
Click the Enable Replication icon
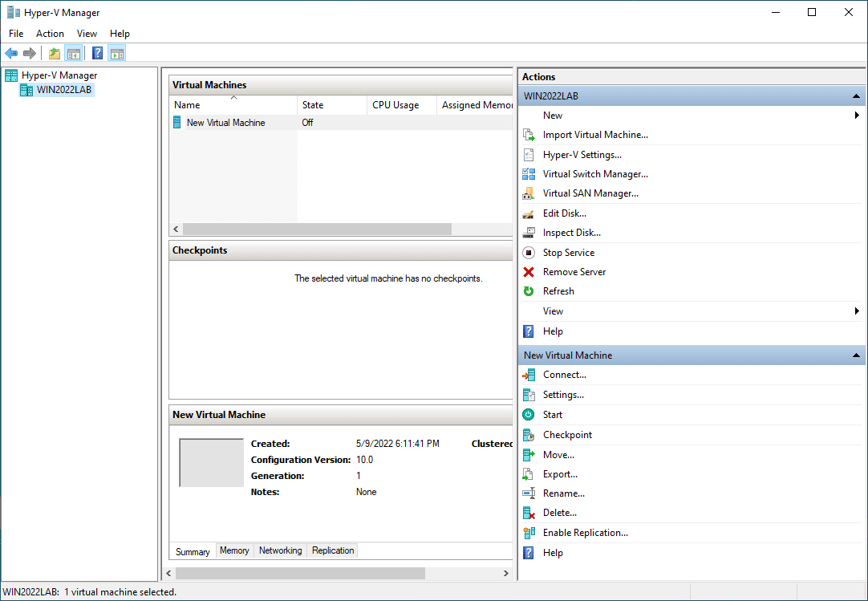click(x=529, y=533)
